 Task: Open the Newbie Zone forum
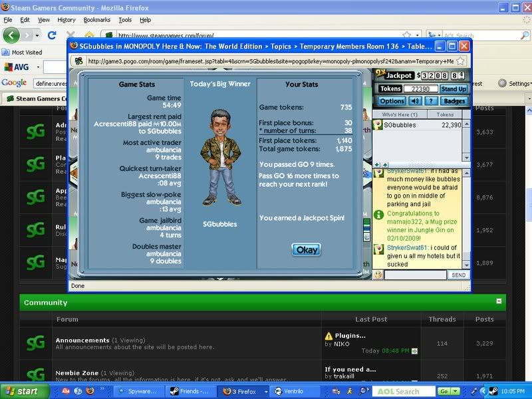[x=76, y=372]
